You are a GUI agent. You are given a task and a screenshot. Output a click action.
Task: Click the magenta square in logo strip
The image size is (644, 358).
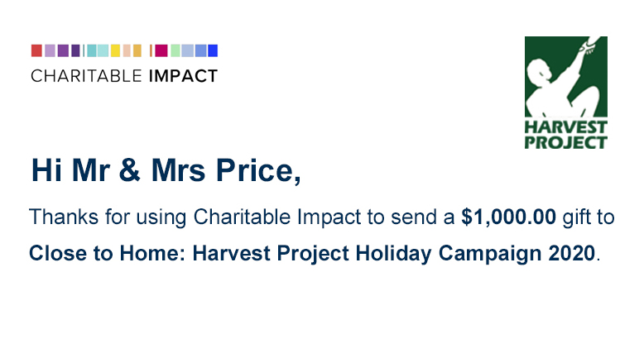pos(161,51)
